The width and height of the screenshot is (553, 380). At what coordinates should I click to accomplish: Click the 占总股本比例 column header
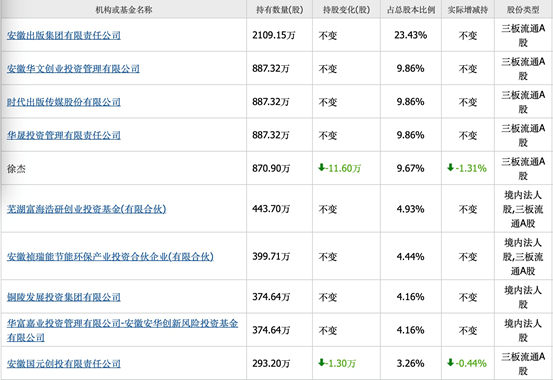tap(411, 10)
